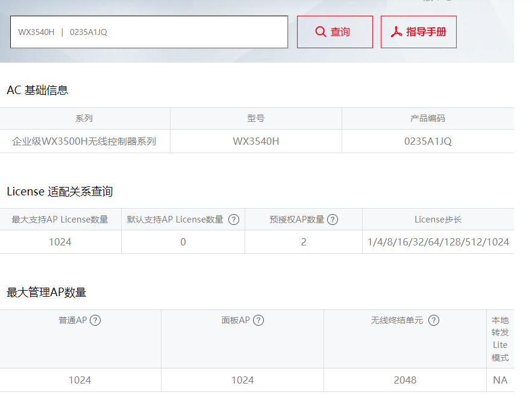Click the AC 基础信息 section heading
Screen dimensions: 532x395
click(x=37, y=90)
